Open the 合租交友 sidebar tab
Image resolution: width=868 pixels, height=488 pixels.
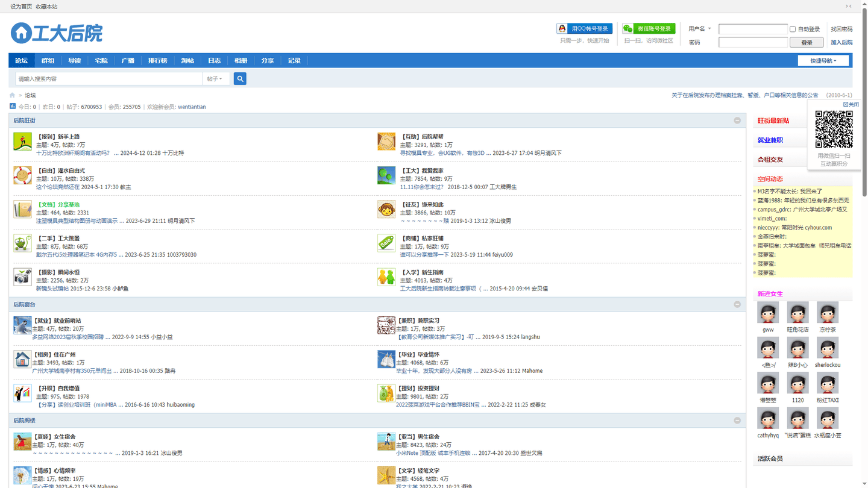point(770,160)
